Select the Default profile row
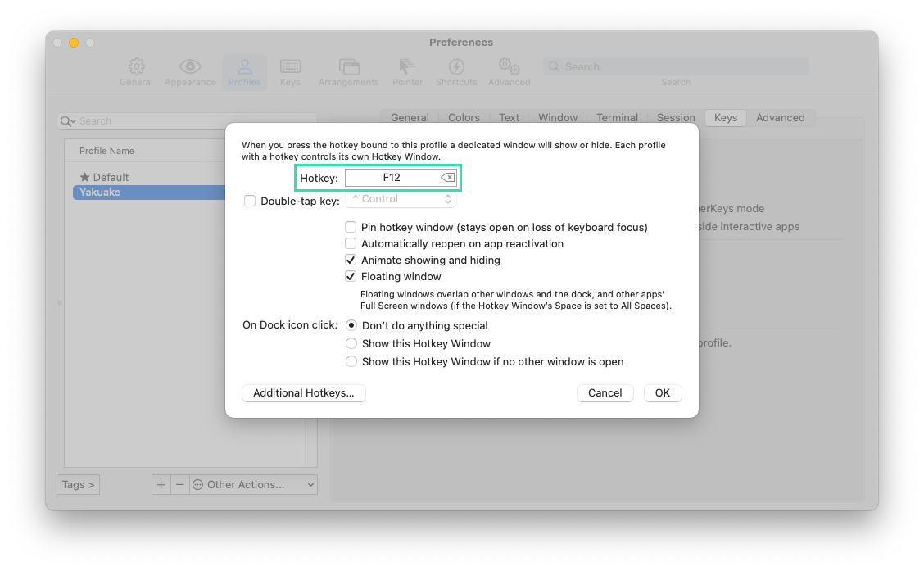Screen dimensions: 924x571 tap(149, 177)
